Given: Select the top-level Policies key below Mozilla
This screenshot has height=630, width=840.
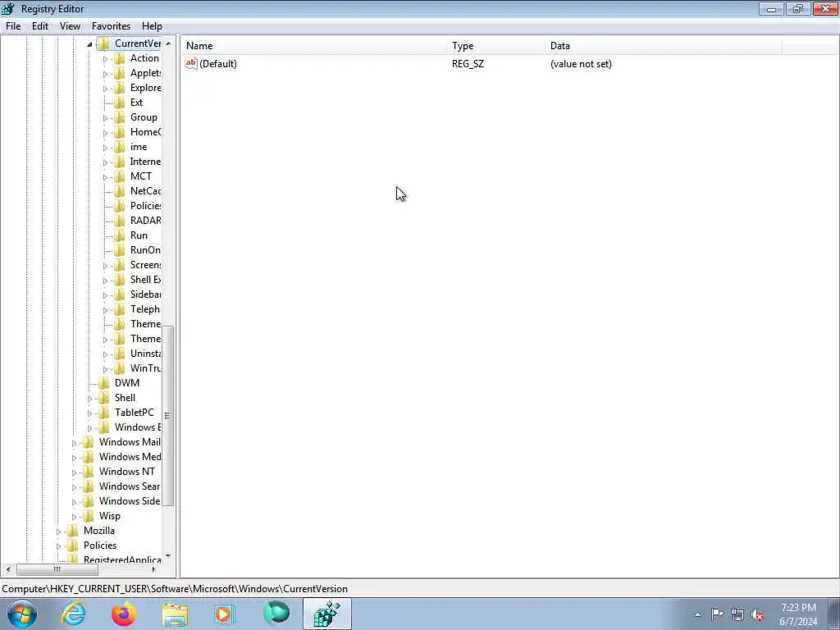Looking at the screenshot, I should (99, 545).
